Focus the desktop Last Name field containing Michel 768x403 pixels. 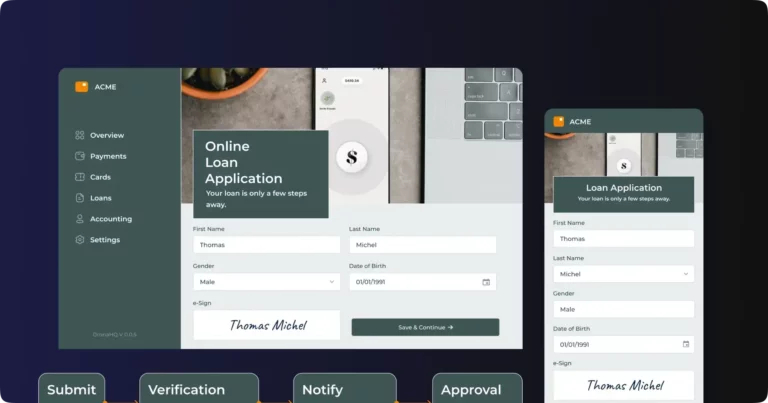pos(422,245)
